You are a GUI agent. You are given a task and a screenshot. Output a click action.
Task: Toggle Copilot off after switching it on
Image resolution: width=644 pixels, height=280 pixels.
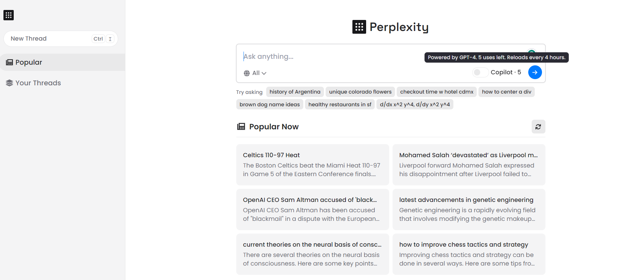(x=480, y=72)
